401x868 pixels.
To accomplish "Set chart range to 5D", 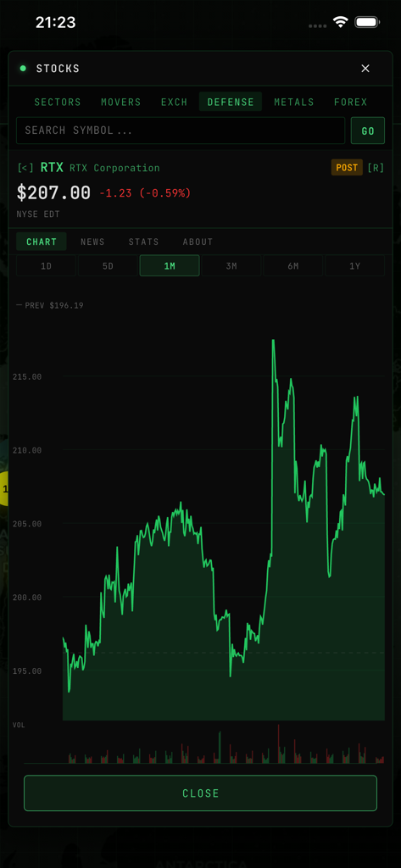I will [108, 265].
